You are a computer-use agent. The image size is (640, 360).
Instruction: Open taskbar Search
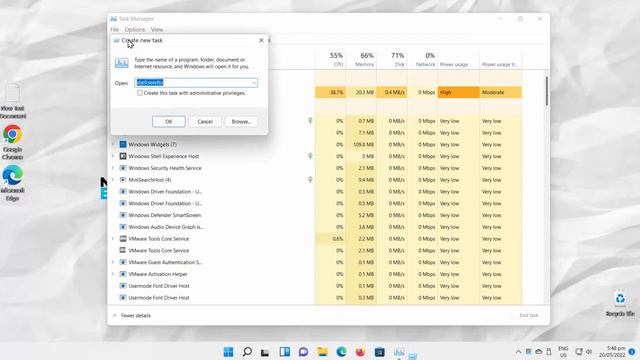click(247, 352)
